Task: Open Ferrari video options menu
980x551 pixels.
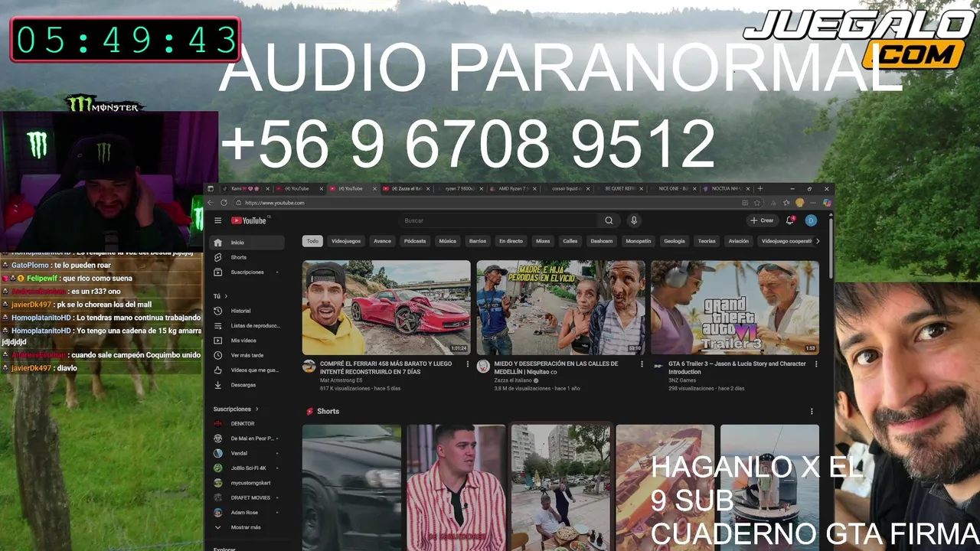Action: (x=468, y=364)
